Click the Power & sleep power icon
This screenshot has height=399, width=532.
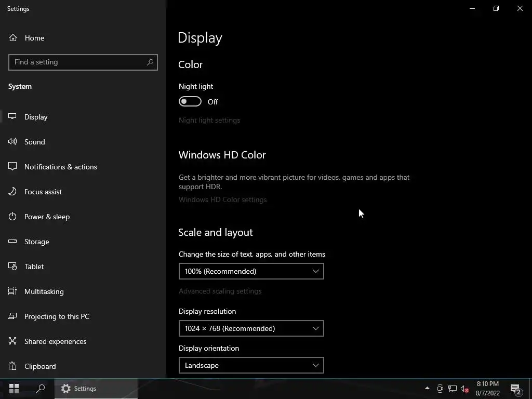(x=12, y=216)
